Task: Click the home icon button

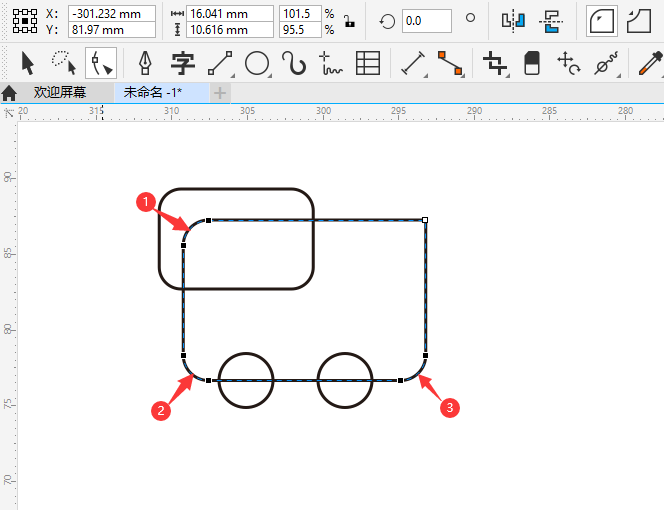Action: point(10,93)
